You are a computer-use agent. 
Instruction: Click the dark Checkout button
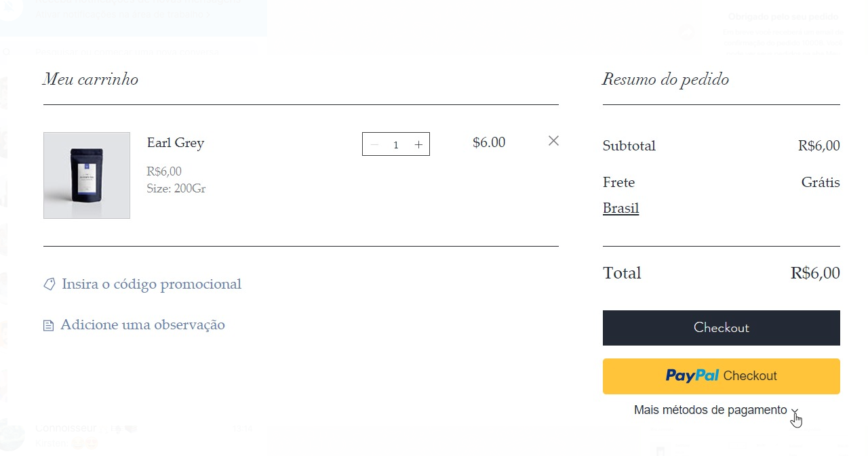pyautogui.click(x=722, y=328)
